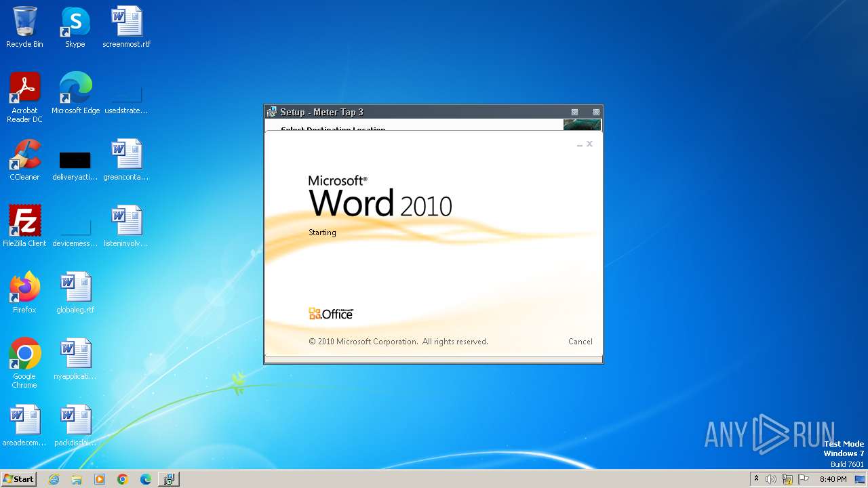The height and width of the screenshot is (488, 868).
Task: Open Internet Explorer from the taskbar
Action: (x=54, y=479)
